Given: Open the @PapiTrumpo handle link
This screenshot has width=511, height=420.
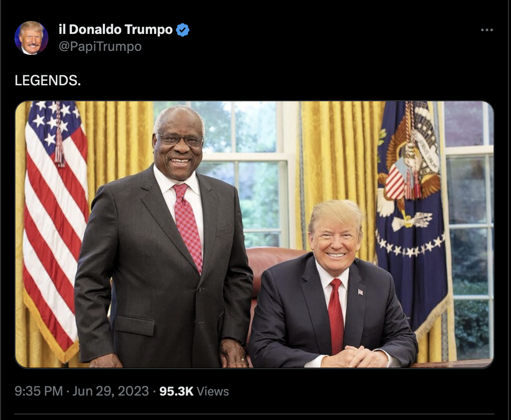Looking at the screenshot, I should click(x=100, y=46).
